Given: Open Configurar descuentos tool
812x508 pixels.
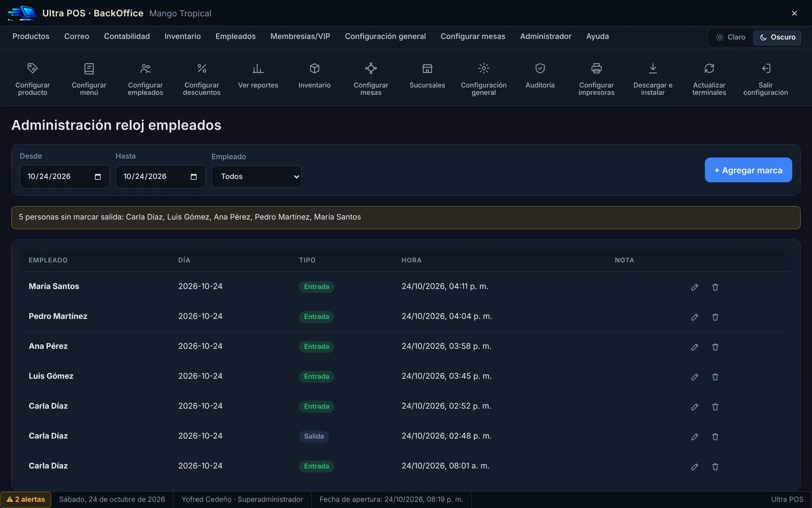Looking at the screenshot, I should click(201, 78).
